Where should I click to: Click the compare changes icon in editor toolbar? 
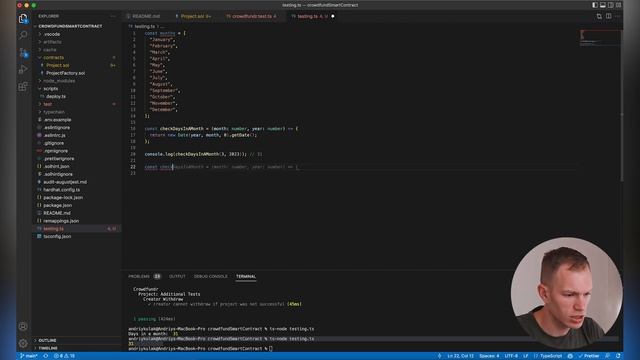click(599, 16)
